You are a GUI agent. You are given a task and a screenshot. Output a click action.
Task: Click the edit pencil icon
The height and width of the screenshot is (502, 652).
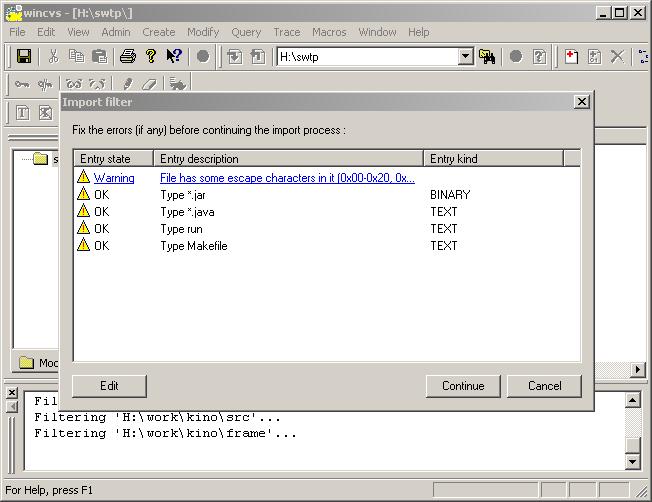click(128, 84)
